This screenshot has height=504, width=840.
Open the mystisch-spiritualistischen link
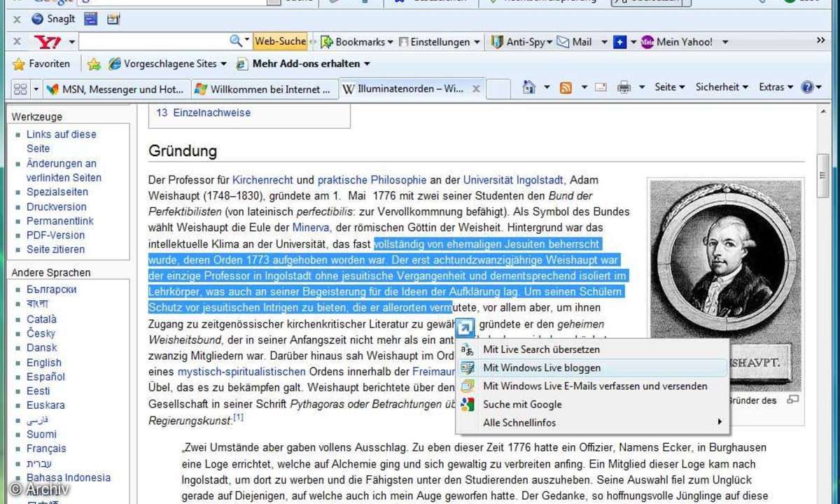(x=241, y=371)
